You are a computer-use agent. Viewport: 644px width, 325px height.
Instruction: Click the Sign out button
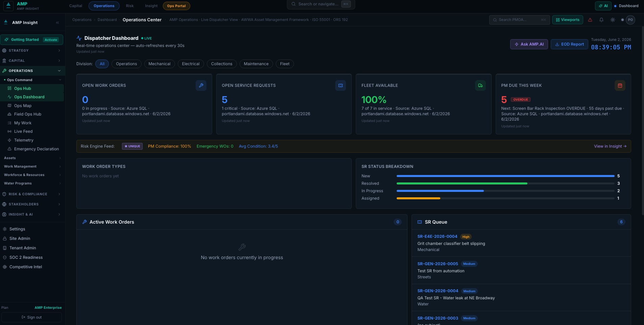tap(32, 317)
